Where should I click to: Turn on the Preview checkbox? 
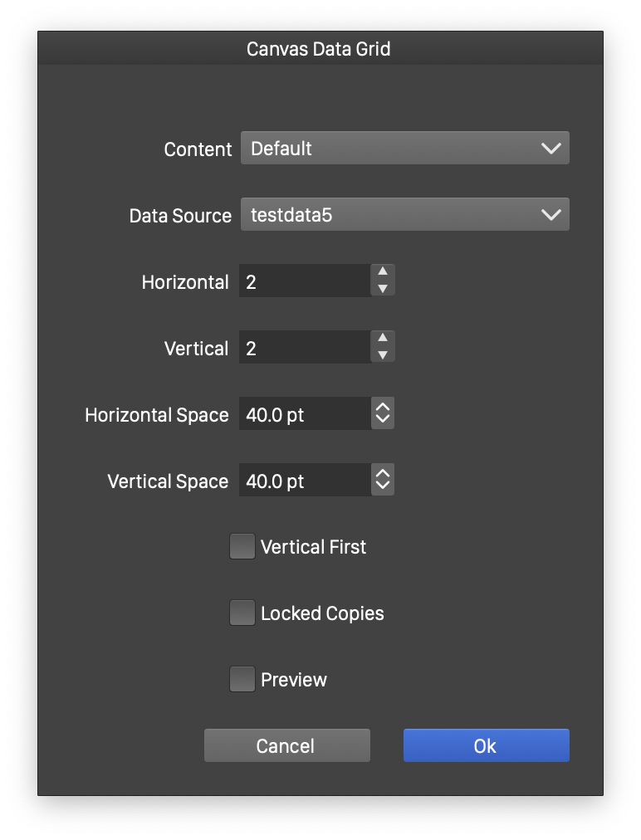pyautogui.click(x=242, y=680)
